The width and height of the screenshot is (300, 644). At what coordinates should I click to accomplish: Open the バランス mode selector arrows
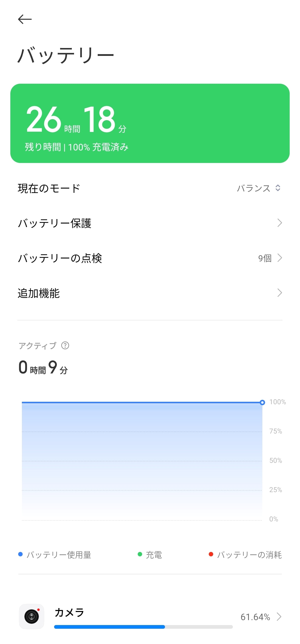coord(278,188)
